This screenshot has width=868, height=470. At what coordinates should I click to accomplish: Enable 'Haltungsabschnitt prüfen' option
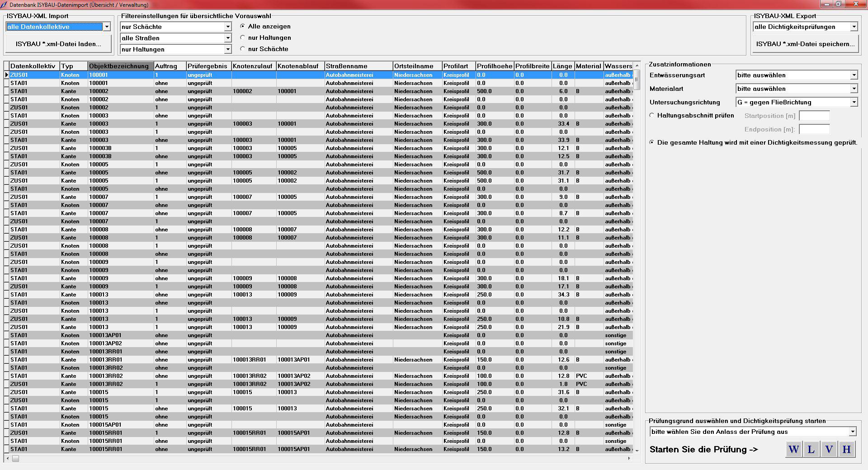click(x=651, y=116)
